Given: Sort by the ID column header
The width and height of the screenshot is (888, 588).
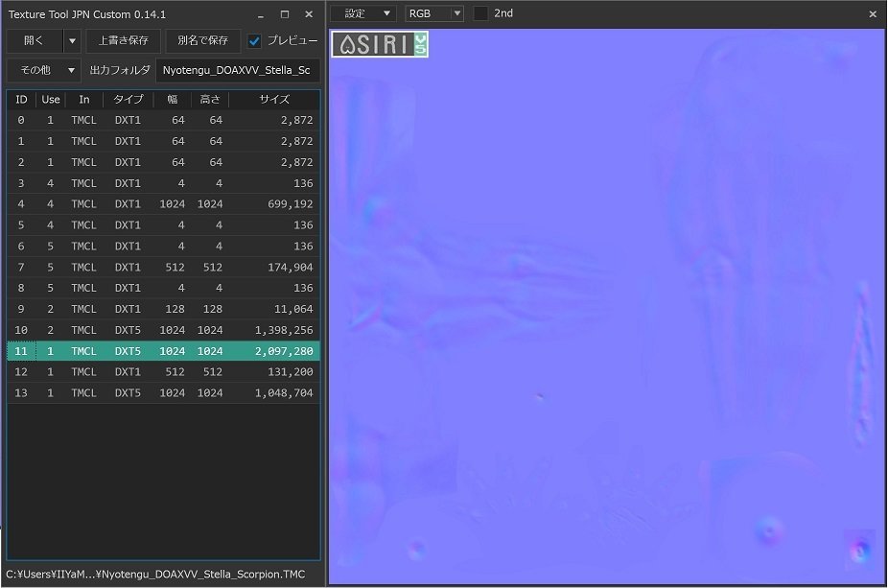Looking at the screenshot, I should pyautogui.click(x=21, y=100).
